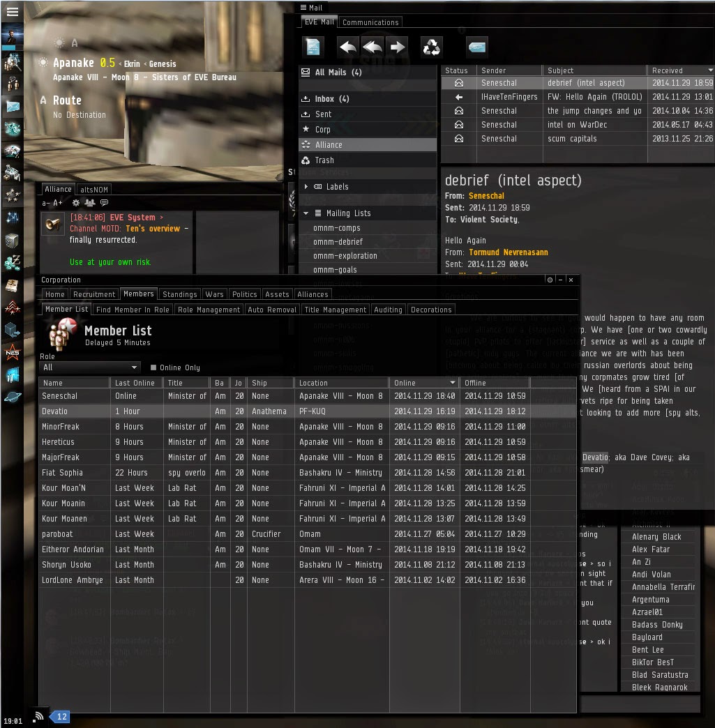Click the Tormund Nevrenasann name link
This screenshot has width=715, height=728.
509,252
